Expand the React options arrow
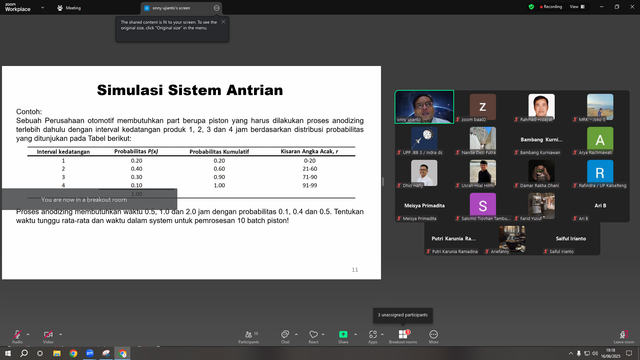Image resolution: width=640 pixels, height=360 pixels. click(323, 334)
